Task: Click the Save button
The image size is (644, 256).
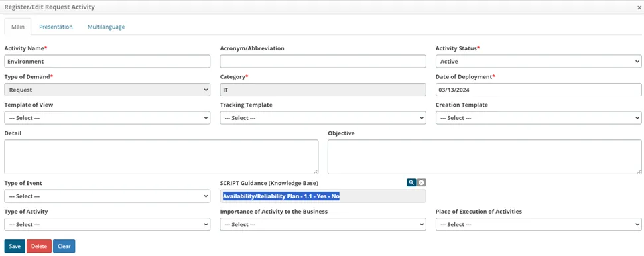Action: point(15,246)
